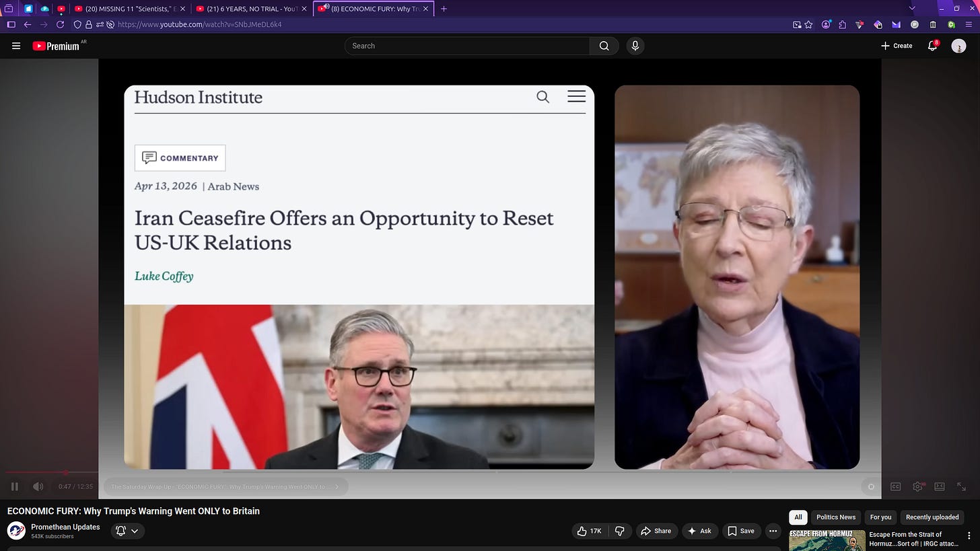
Task: Select the For you filter chip
Action: 880,517
